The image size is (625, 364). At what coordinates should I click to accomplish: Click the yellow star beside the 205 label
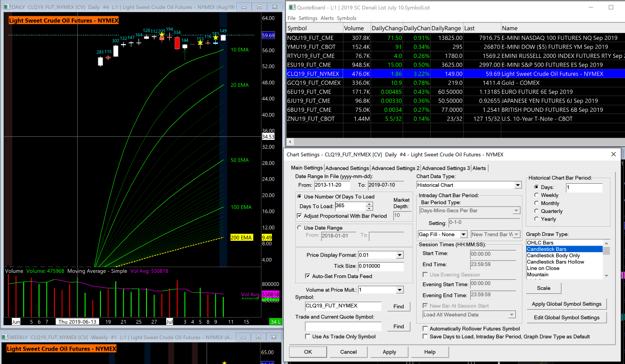pos(162,35)
